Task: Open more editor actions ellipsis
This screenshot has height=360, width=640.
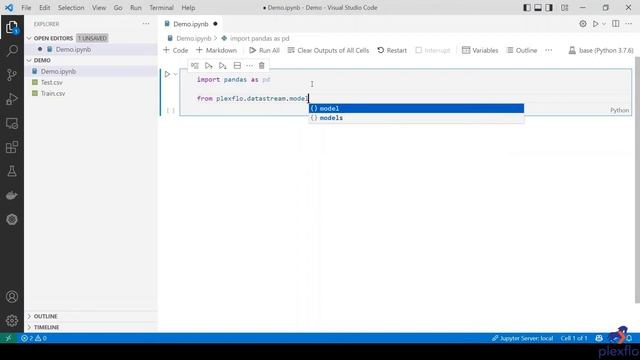Action: pos(629,24)
